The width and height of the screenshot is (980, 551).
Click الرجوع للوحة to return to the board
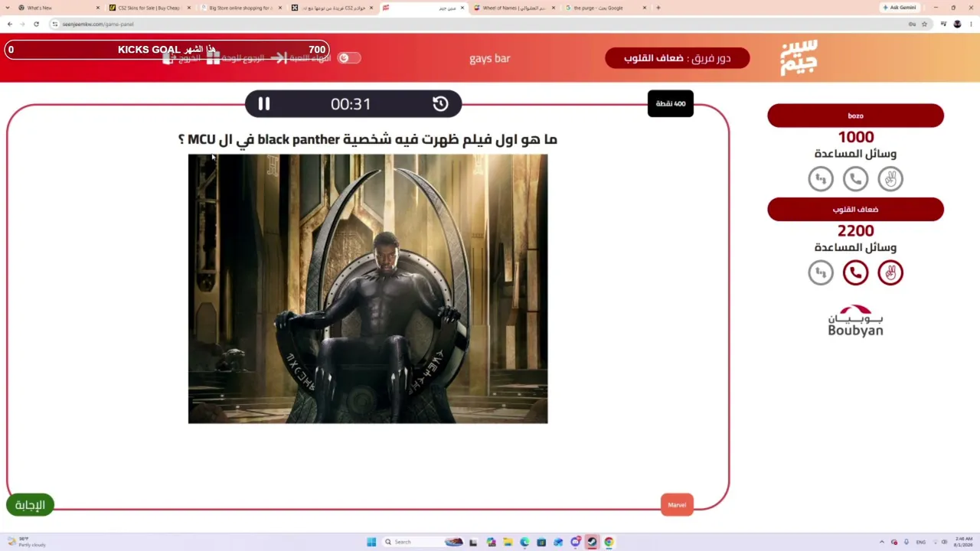[237, 58]
